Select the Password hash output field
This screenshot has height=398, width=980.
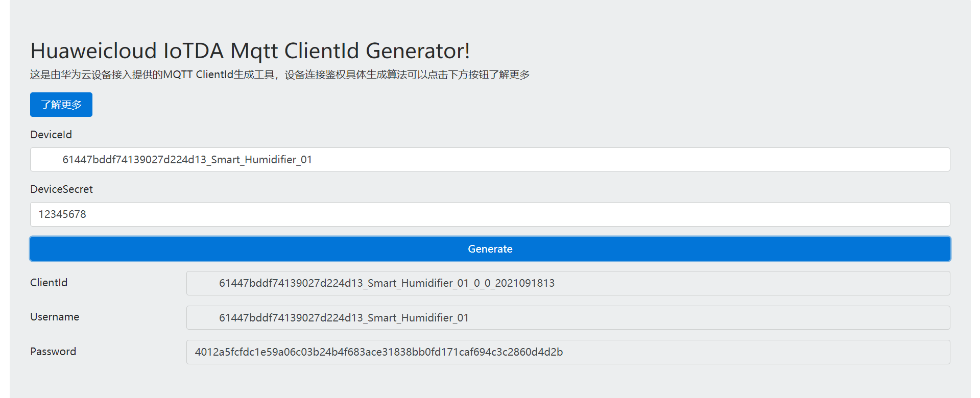pyautogui.click(x=567, y=352)
